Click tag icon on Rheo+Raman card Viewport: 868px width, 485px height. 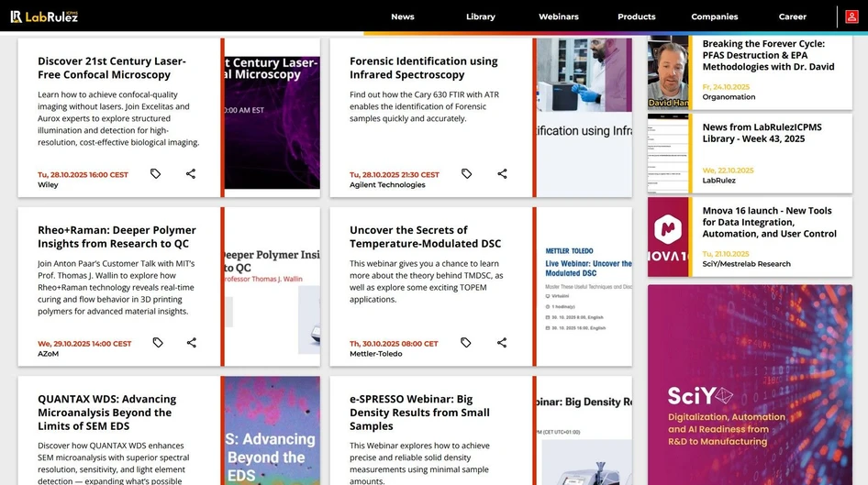(158, 342)
